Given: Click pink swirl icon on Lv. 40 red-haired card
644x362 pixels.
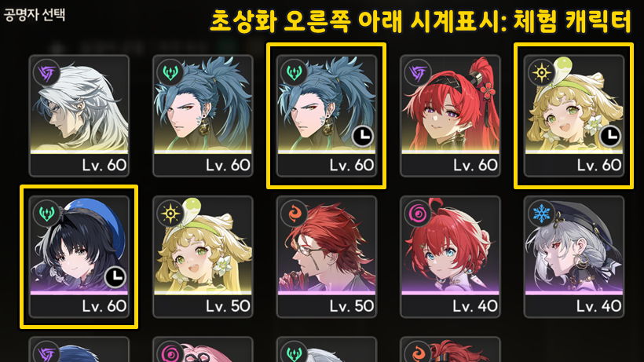Looking at the screenshot, I should tap(417, 214).
